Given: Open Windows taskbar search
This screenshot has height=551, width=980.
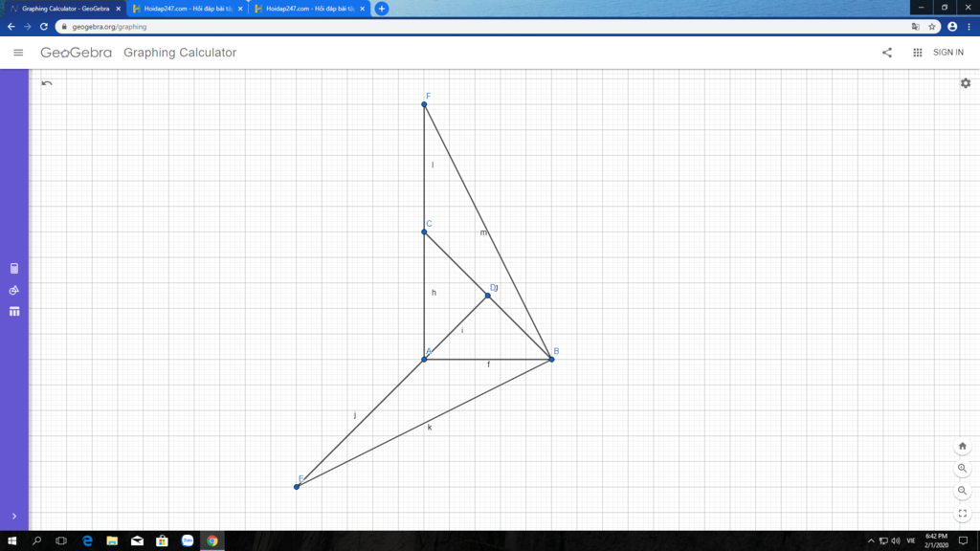Looking at the screenshot, I should coord(37,541).
